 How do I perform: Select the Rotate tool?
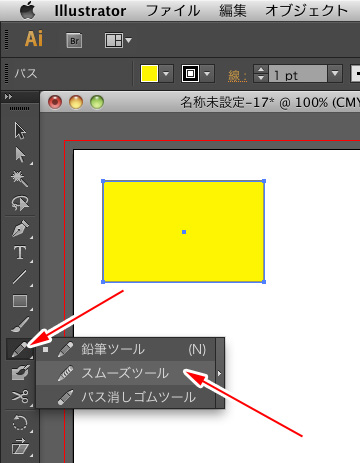(20, 423)
